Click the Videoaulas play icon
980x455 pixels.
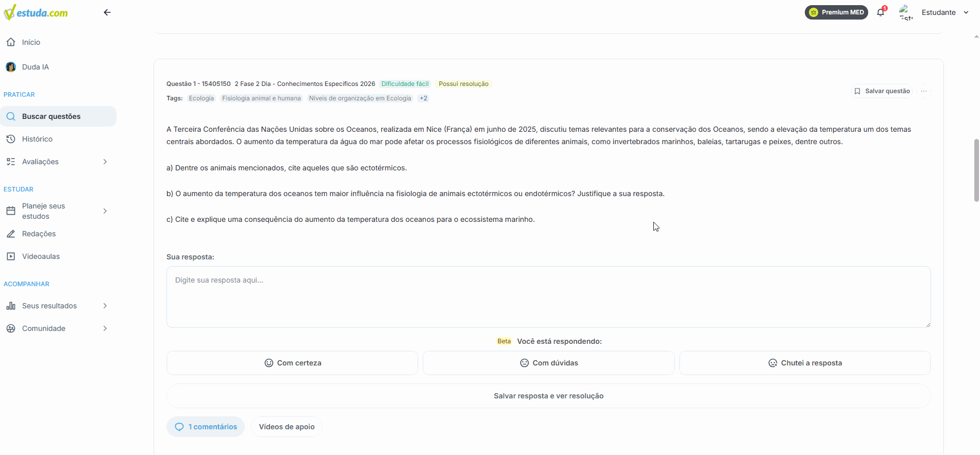11,256
